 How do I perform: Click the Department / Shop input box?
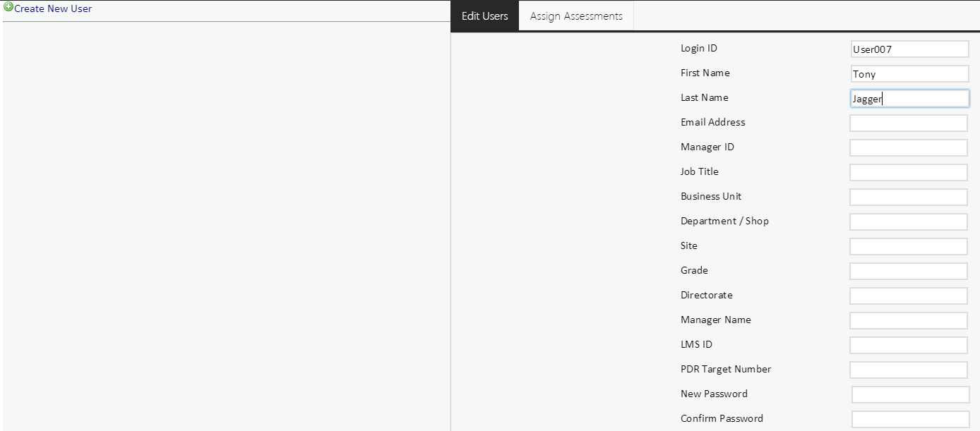(908, 222)
